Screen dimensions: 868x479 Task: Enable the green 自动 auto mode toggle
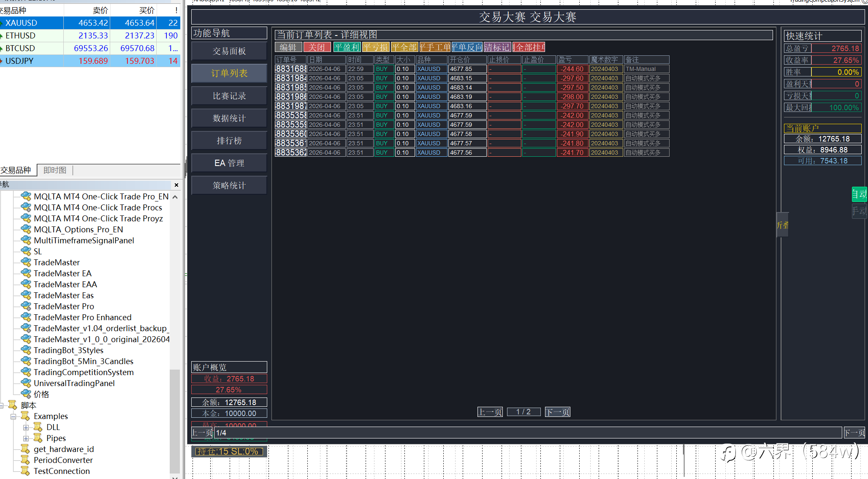pos(859,194)
